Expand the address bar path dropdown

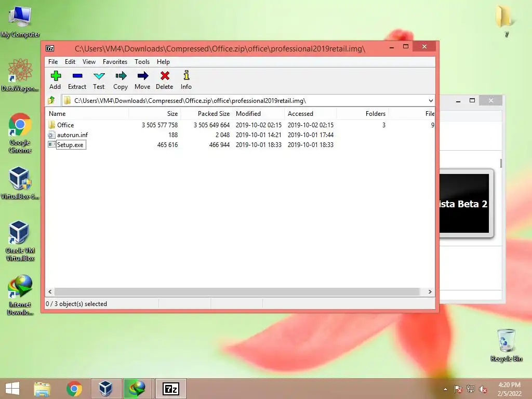431,100
